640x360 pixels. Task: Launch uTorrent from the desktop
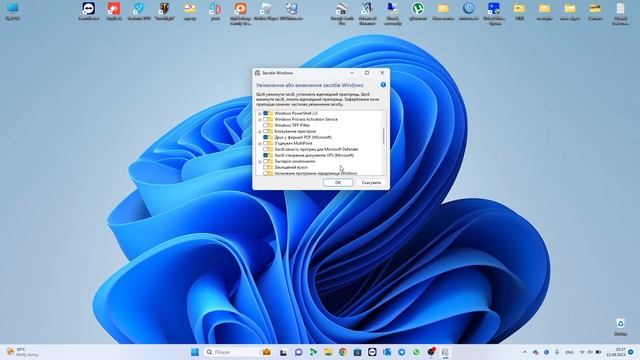(x=418, y=11)
